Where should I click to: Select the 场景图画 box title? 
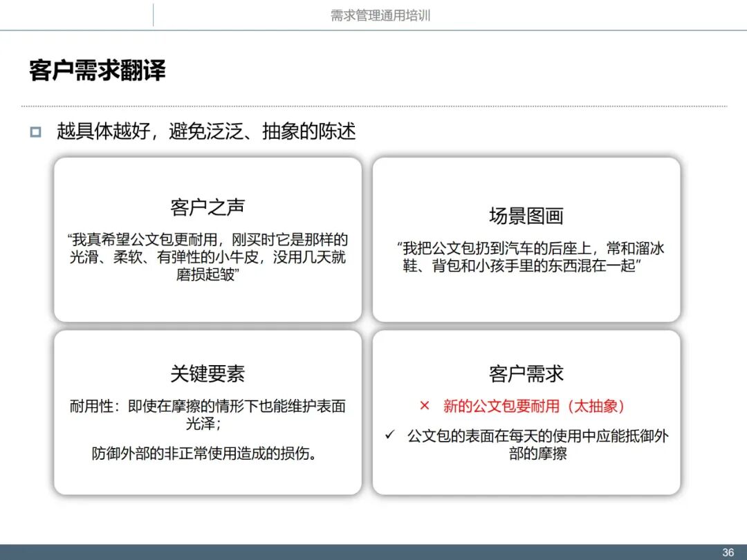pos(527,215)
